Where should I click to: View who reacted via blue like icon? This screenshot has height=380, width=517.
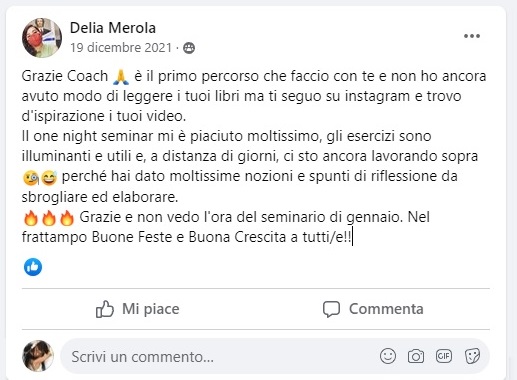(x=33, y=267)
